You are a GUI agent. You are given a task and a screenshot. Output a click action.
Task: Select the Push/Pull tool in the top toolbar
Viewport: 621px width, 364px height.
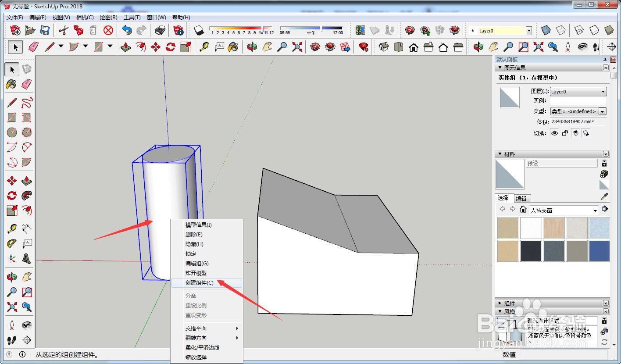(126, 46)
